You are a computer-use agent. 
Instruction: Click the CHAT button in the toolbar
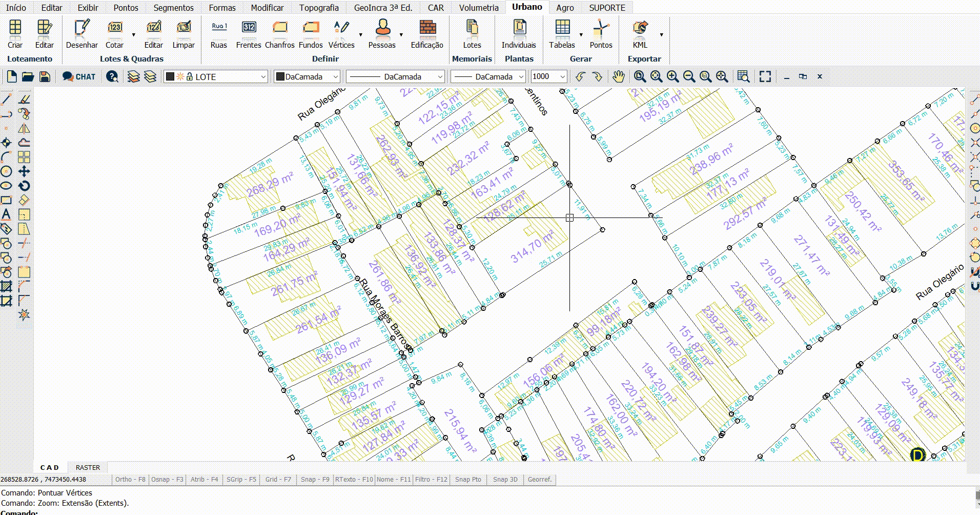[x=79, y=77]
